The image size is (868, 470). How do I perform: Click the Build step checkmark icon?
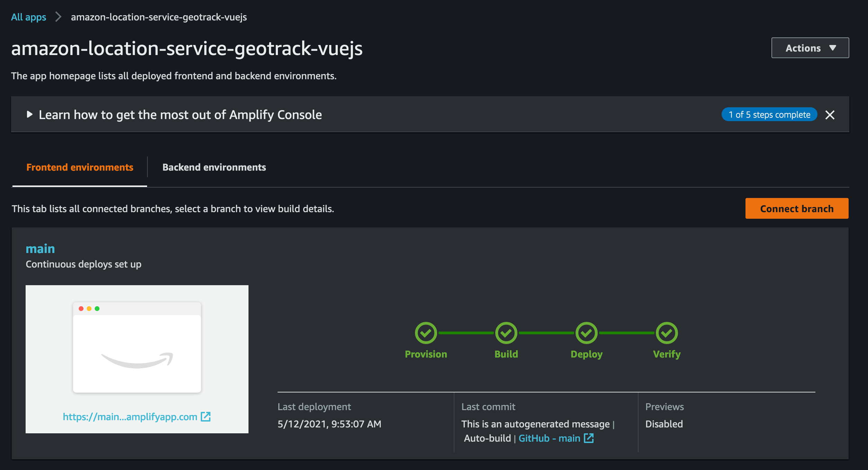(506, 333)
